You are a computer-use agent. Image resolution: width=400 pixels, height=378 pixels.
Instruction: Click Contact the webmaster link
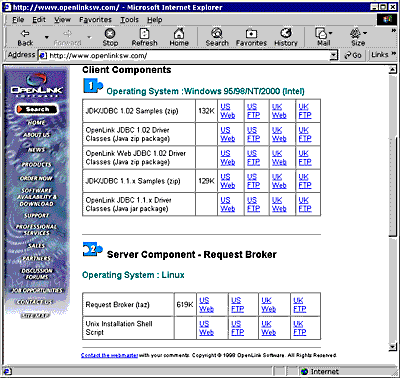click(109, 355)
